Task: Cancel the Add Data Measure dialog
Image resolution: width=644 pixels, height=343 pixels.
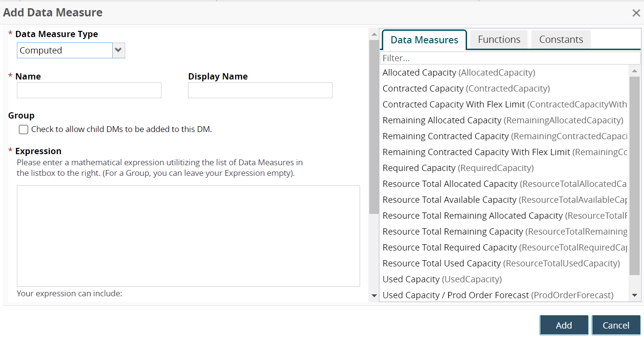Action: point(616,325)
